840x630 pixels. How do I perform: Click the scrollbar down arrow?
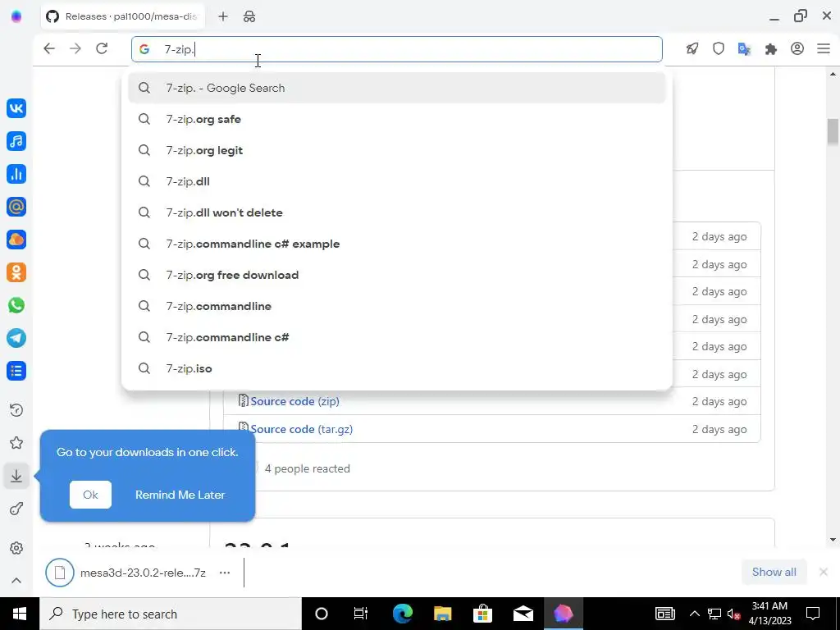[x=833, y=540]
